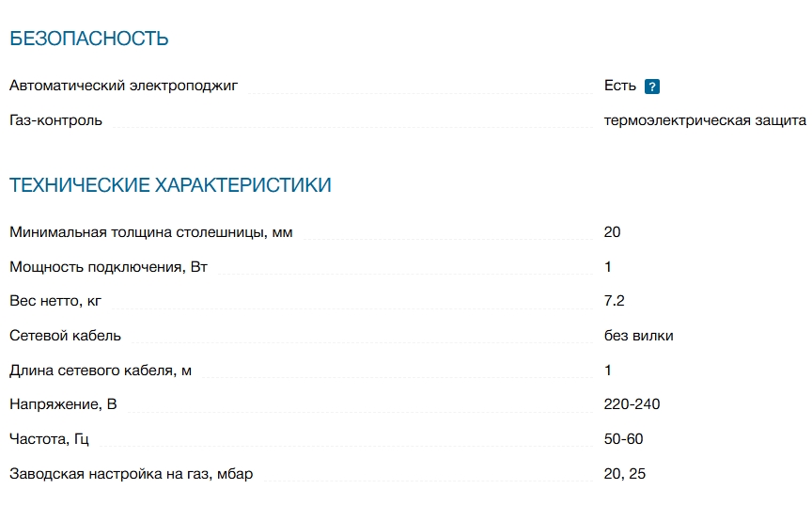812x505 pixels.
Task: Select the Вес нетто, кг label
Action: click(55, 300)
